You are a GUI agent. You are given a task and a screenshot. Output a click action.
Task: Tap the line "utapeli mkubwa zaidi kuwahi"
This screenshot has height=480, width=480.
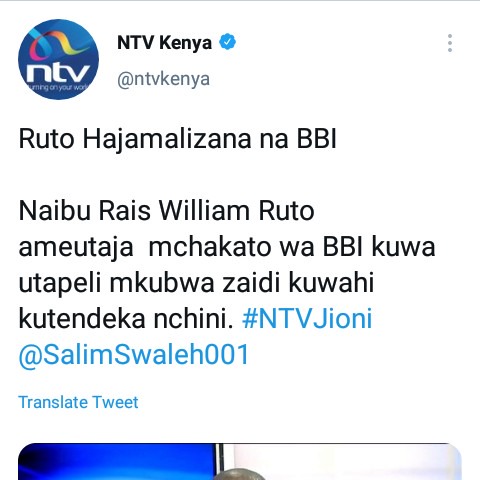pyautogui.click(x=196, y=283)
